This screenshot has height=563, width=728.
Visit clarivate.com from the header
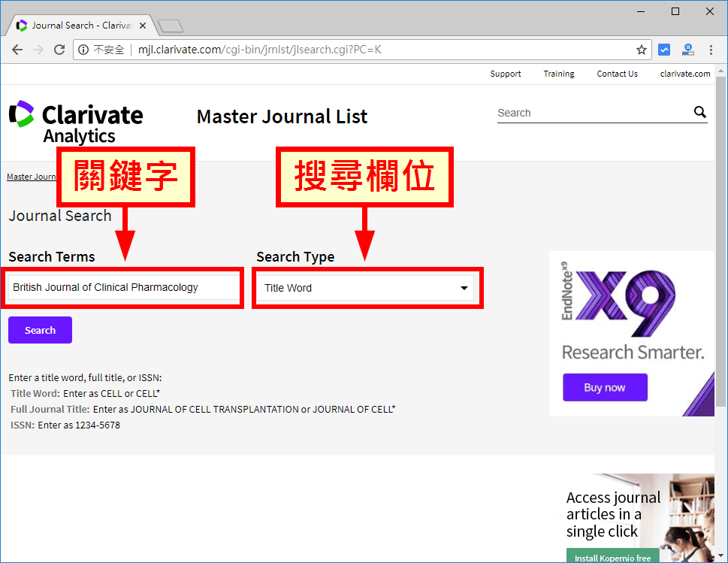pyautogui.click(x=684, y=73)
